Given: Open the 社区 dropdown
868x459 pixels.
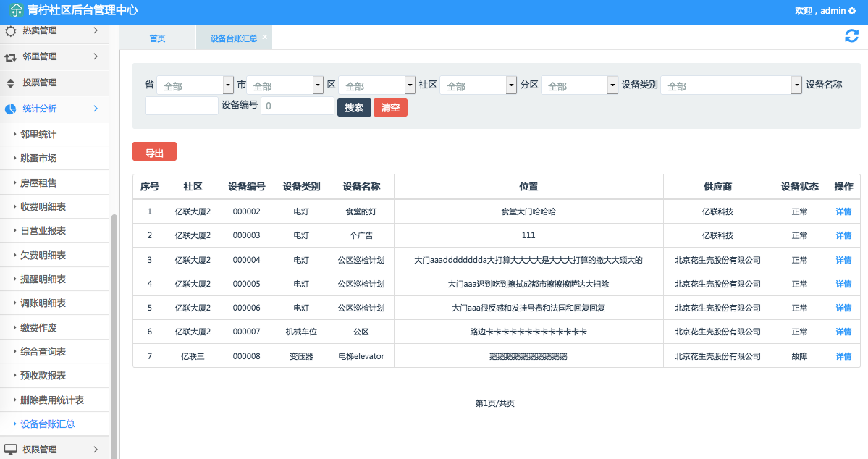Looking at the screenshot, I should point(478,85).
